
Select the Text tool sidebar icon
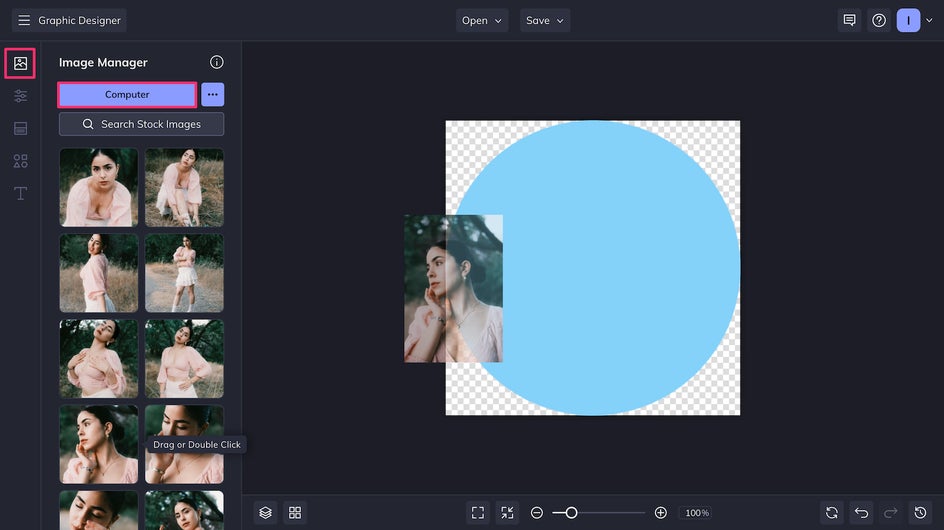pos(20,193)
